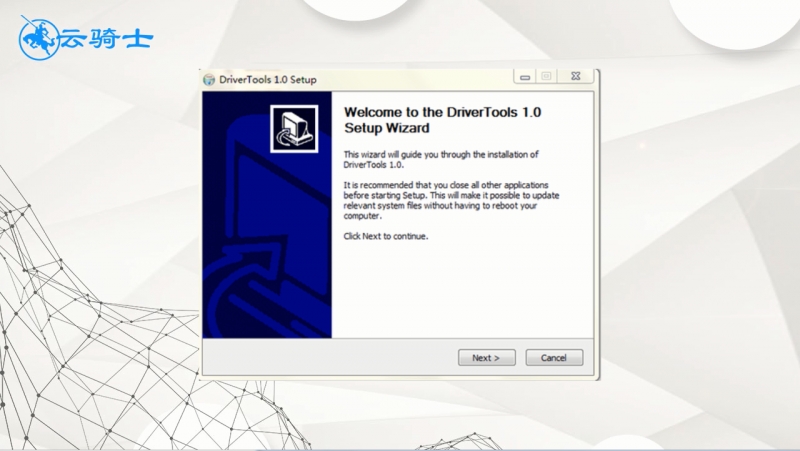Viewport: 800px width, 451px height.
Task: Minimize the DriverTools 1.0 Setup window
Action: click(524, 77)
